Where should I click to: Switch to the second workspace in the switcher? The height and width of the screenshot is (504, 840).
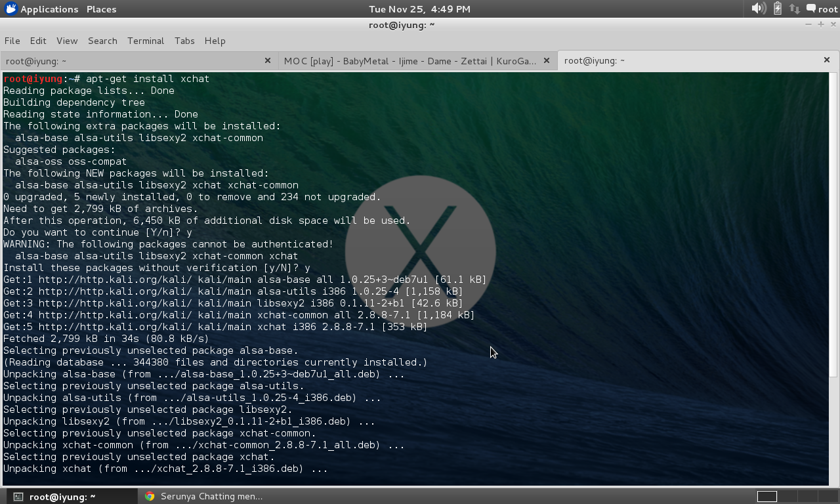coord(787,496)
